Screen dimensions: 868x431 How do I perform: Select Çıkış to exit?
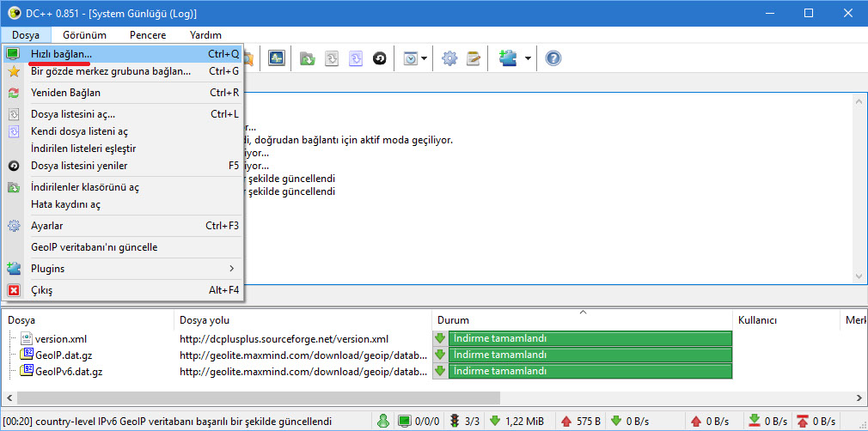point(123,290)
